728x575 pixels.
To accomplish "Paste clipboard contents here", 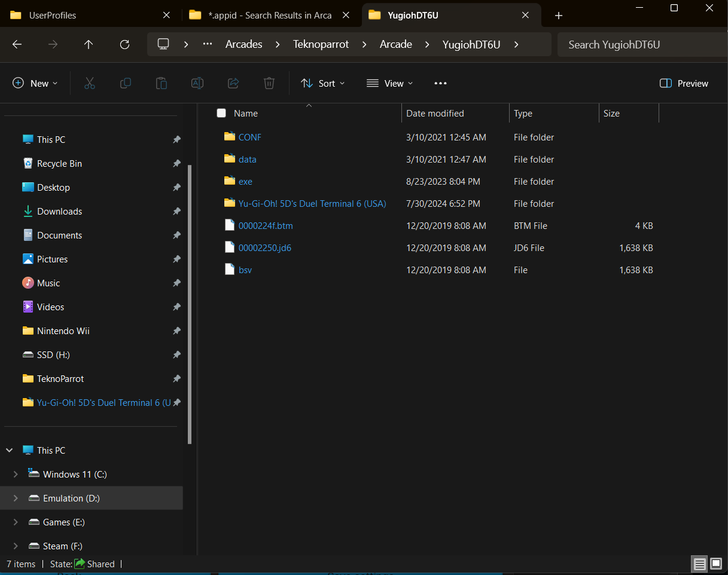I will click(x=162, y=83).
